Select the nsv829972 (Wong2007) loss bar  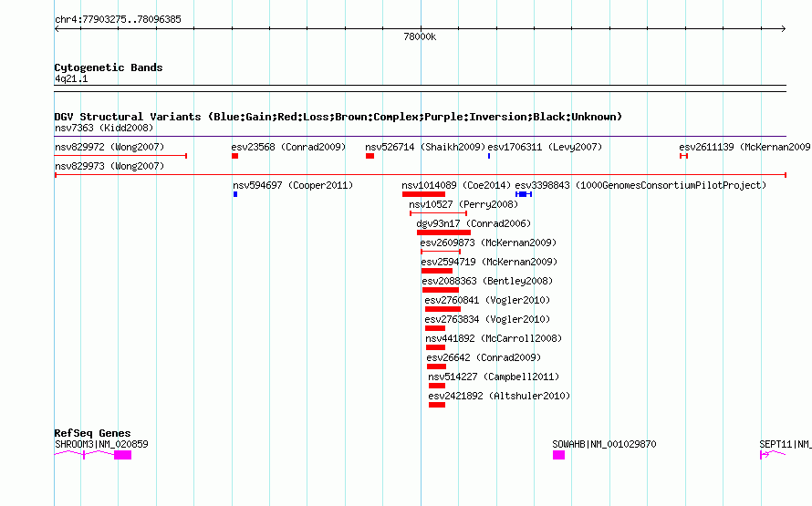(x=120, y=156)
